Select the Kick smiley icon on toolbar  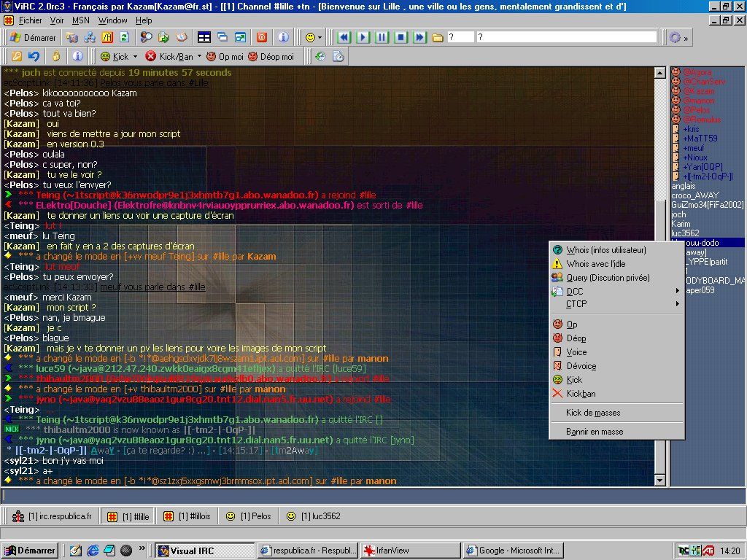pyautogui.click(x=106, y=56)
